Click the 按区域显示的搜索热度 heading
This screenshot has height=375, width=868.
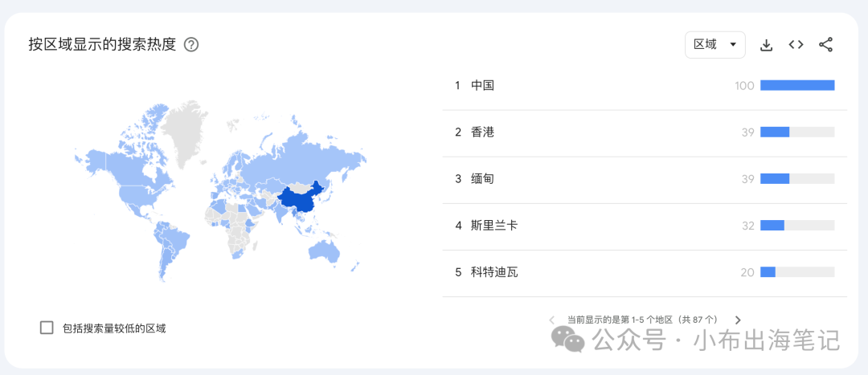(102, 45)
